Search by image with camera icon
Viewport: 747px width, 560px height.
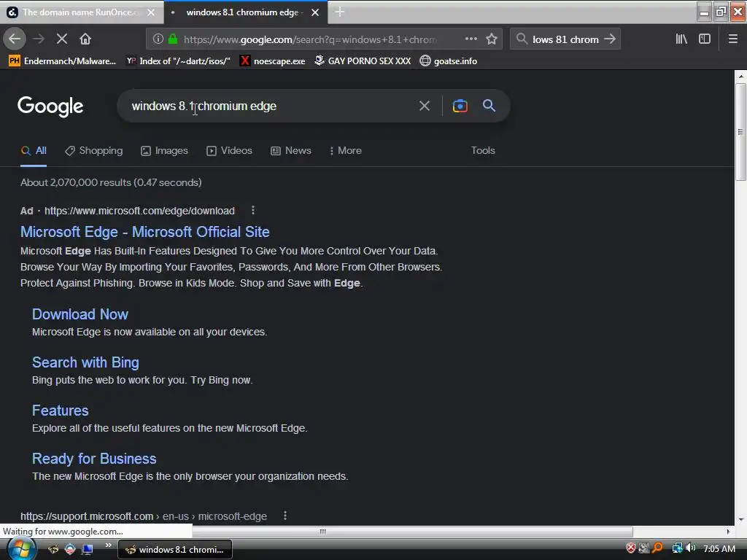[460, 106]
